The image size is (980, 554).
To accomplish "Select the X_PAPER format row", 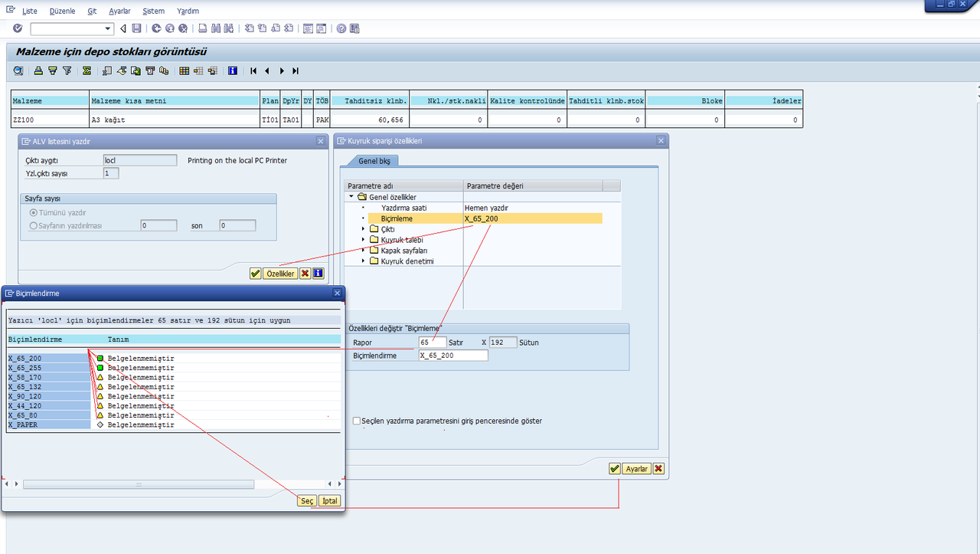I will pos(173,425).
